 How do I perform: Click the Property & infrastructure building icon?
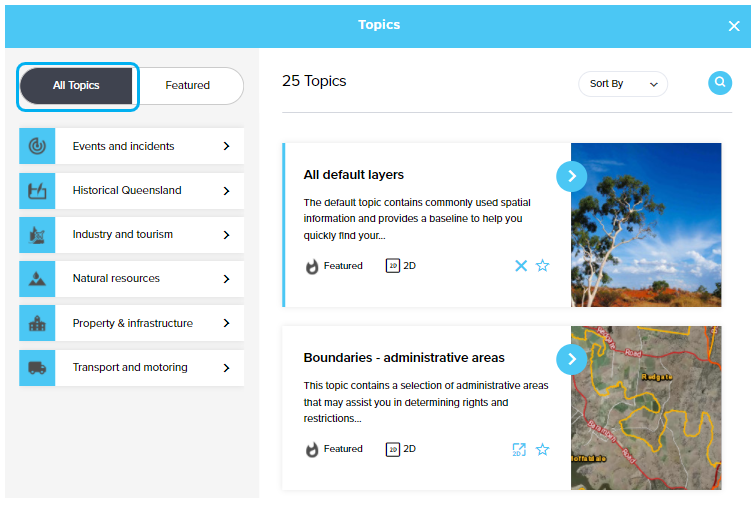(x=37, y=323)
